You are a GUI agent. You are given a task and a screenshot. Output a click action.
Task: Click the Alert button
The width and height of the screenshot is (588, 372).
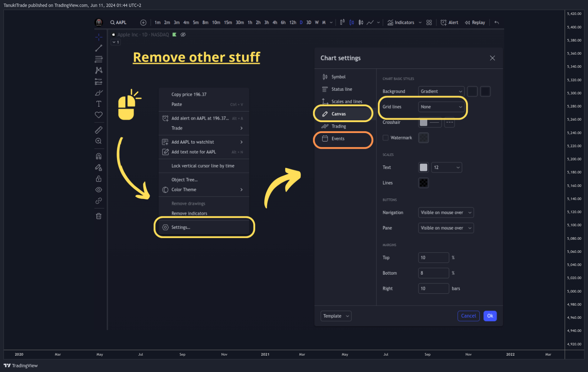(x=449, y=23)
